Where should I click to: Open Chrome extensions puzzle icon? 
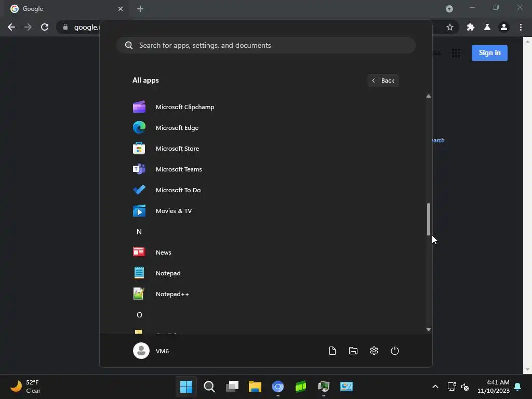point(471,27)
